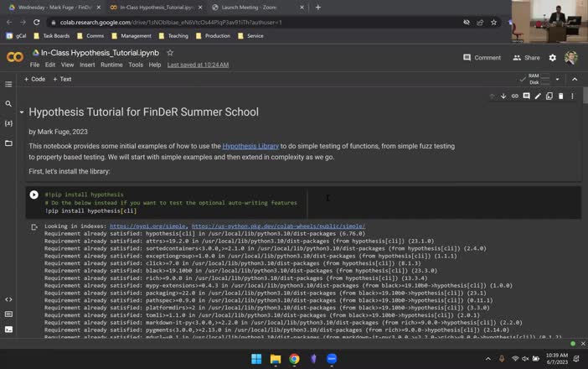This screenshot has height=369, width=588.
Task: Star the In-Class Hypothesis_Tutorial notebook
Action: [x=170, y=52]
